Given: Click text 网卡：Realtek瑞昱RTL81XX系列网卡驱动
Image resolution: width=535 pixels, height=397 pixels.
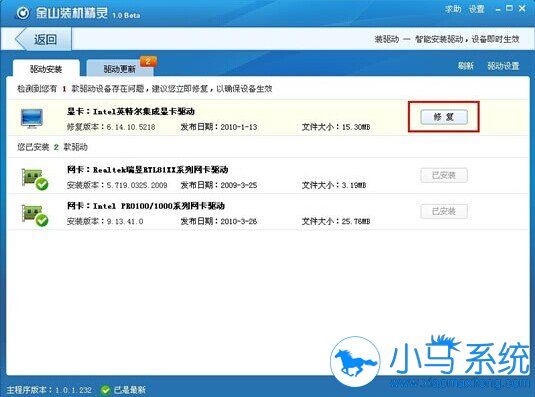Looking at the screenshot, I should 147,170.
